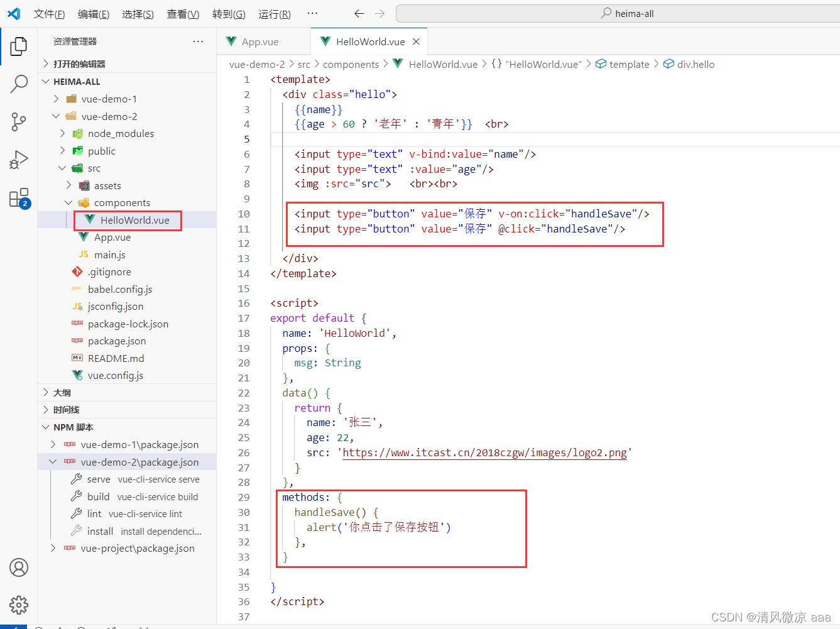Expand the 大纲 outline section

point(127,392)
